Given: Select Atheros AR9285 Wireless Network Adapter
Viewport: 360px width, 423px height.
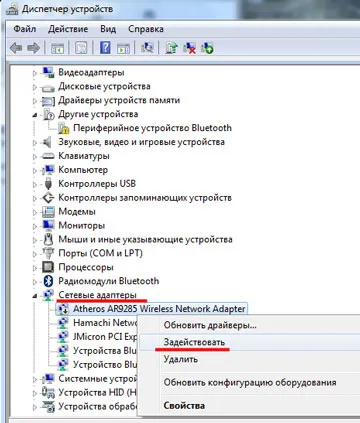Looking at the screenshot, I should (159, 309).
